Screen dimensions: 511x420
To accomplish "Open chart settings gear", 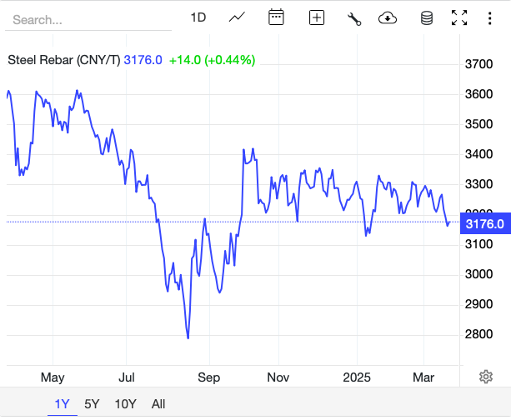I will pyautogui.click(x=486, y=377).
